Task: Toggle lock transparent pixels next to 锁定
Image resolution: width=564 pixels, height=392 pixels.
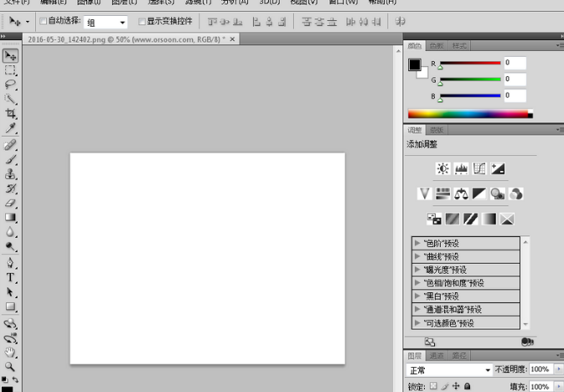Action: tap(433, 386)
